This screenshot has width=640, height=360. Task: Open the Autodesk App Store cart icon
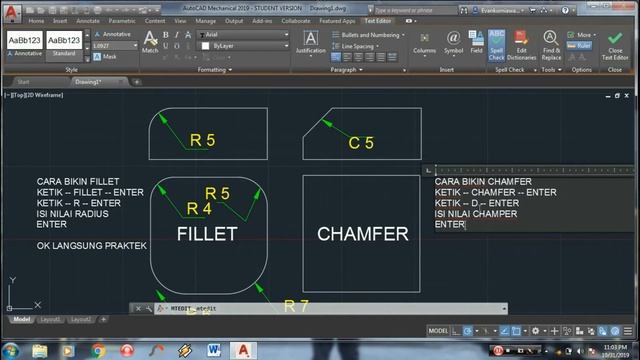[x=533, y=10]
